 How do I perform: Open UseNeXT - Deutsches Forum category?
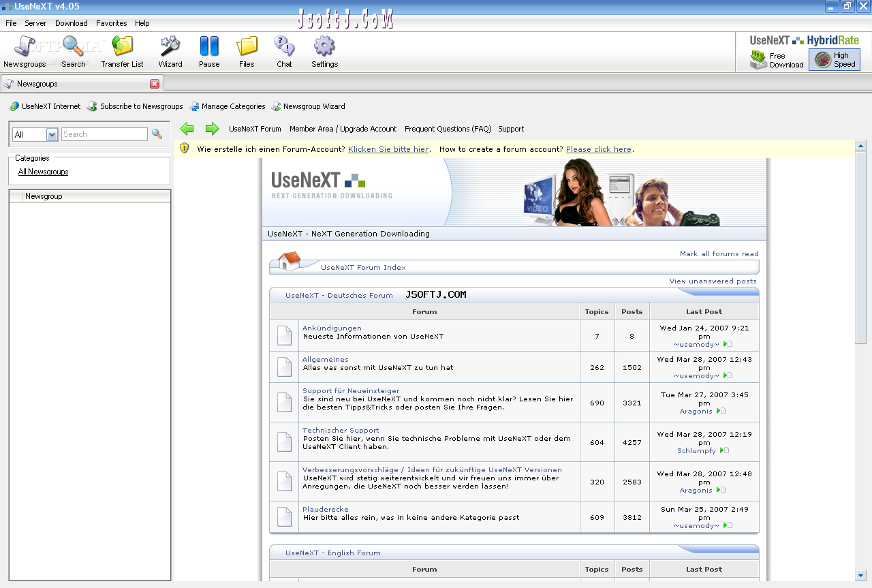pos(339,295)
